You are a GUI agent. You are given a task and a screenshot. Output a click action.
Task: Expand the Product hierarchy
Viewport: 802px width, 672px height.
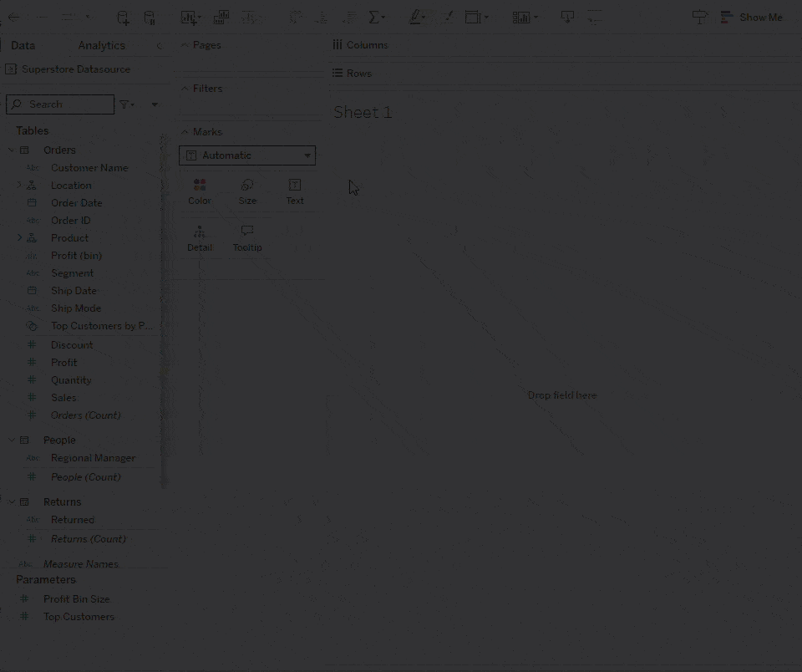(x=20, y=238)
